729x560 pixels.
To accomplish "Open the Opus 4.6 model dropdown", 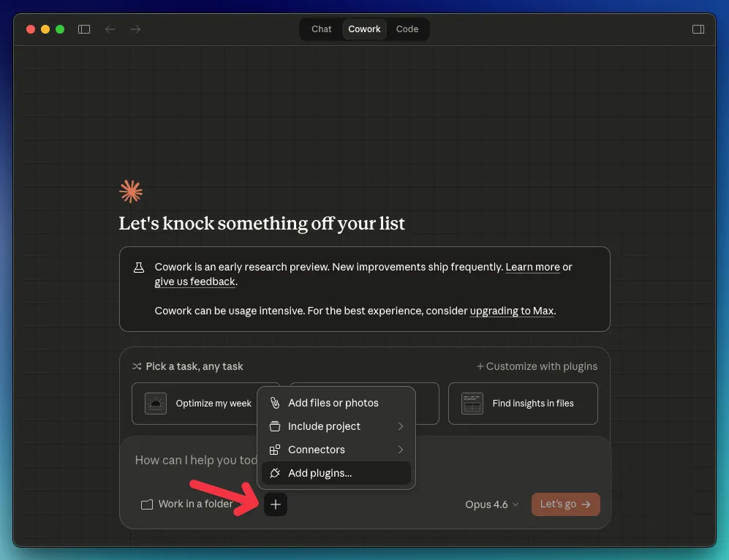I will [x=491, y=504].
